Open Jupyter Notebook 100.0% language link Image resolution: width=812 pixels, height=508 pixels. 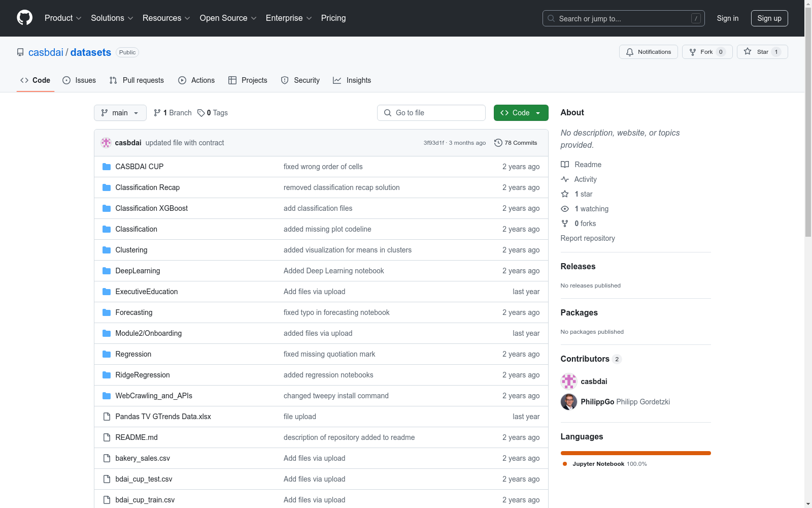(605, 464)
